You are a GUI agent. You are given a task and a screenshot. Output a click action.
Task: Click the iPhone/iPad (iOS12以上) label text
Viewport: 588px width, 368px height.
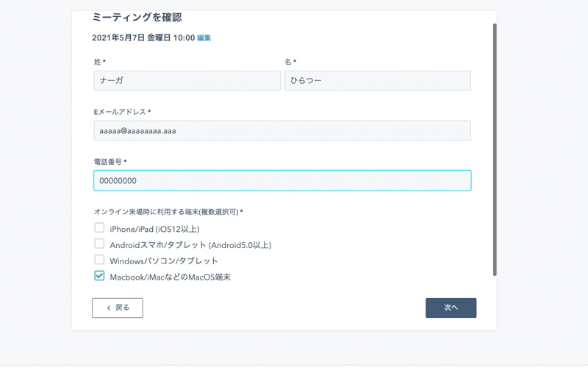[x=154, y=229]
